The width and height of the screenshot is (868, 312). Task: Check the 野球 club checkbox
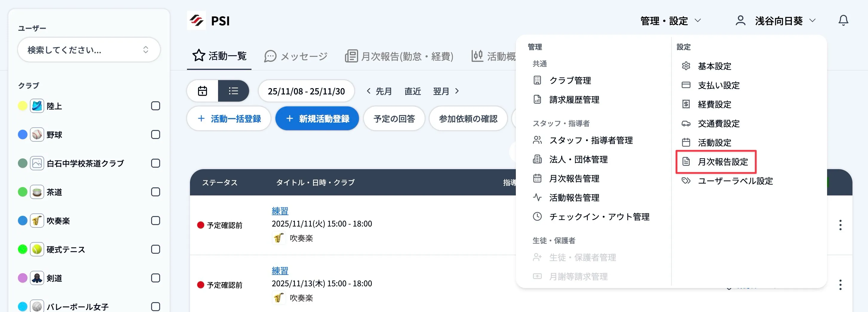coord(155,134)
